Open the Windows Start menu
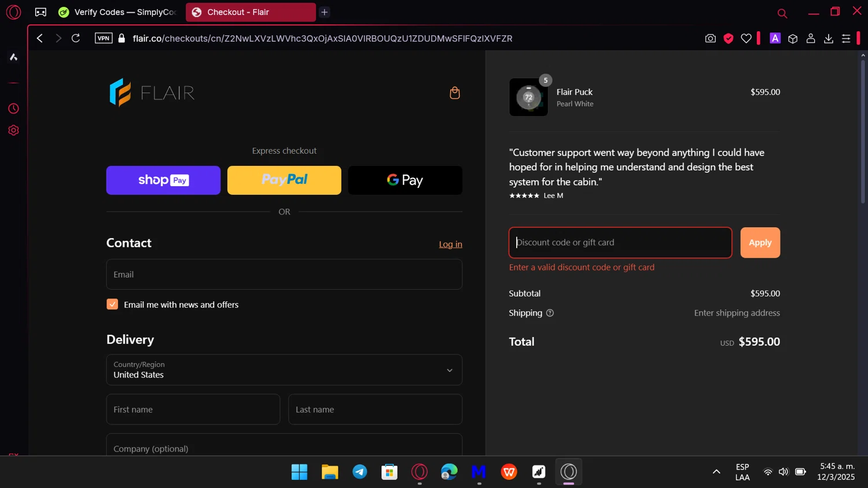This screenshot has width=868, height=488. [x=300, y=472]
